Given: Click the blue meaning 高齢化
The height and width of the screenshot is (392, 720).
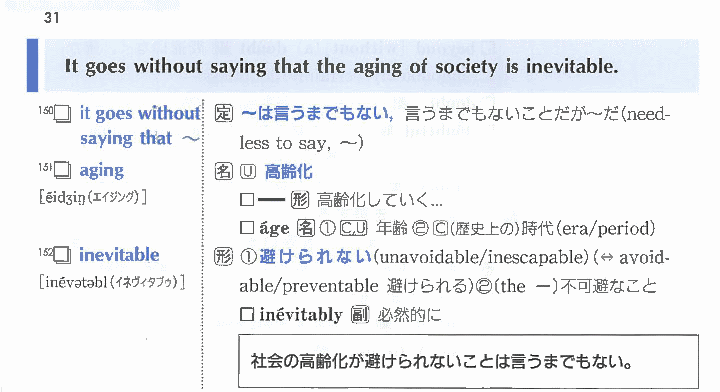Looking at the screenshot, I should 289,172.
